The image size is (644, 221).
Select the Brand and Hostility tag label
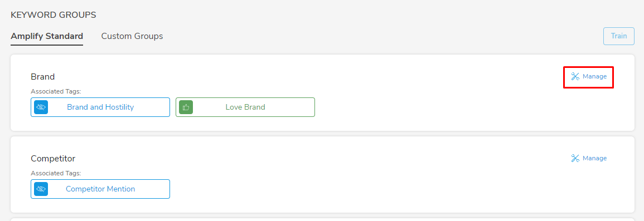pyautogui.click(x=100, y=107)
